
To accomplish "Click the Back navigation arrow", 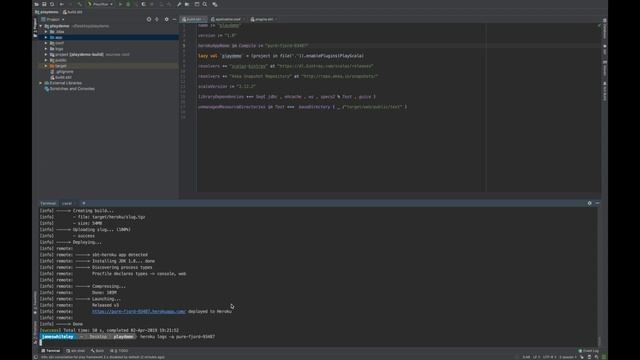I will [x=62, y=4].
